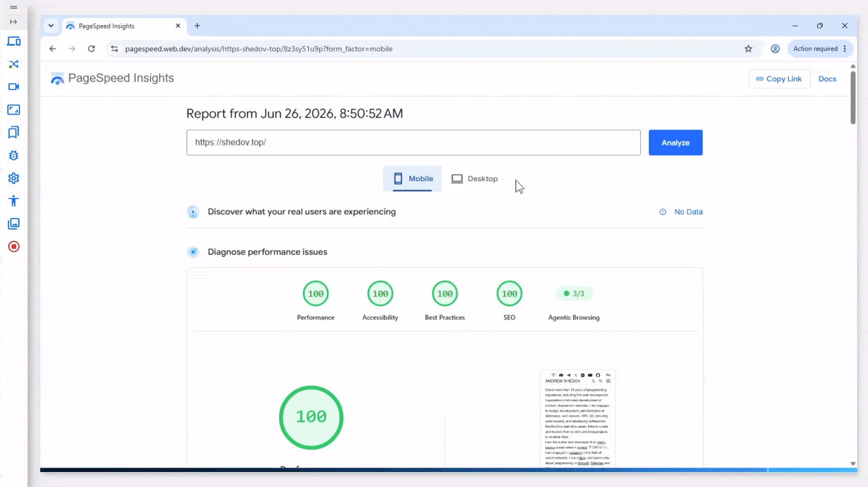The height and width of the screenshot is (487, 868).
Task: Open the Chrome profile avatar icon
Action: [775, 49]
